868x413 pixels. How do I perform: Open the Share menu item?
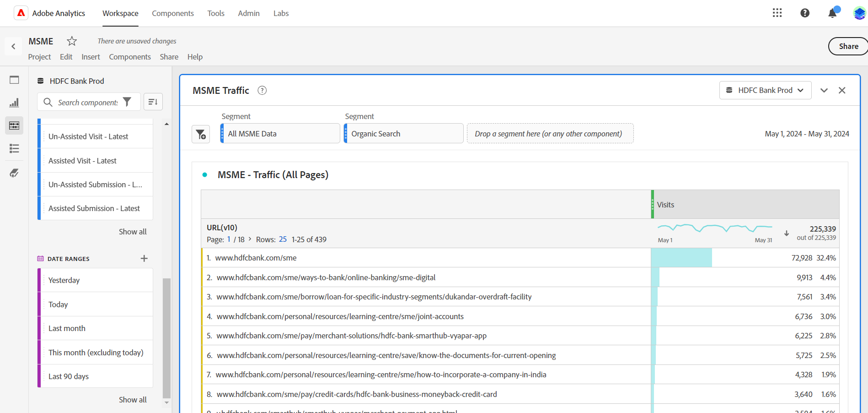click(x=169, y=57)
